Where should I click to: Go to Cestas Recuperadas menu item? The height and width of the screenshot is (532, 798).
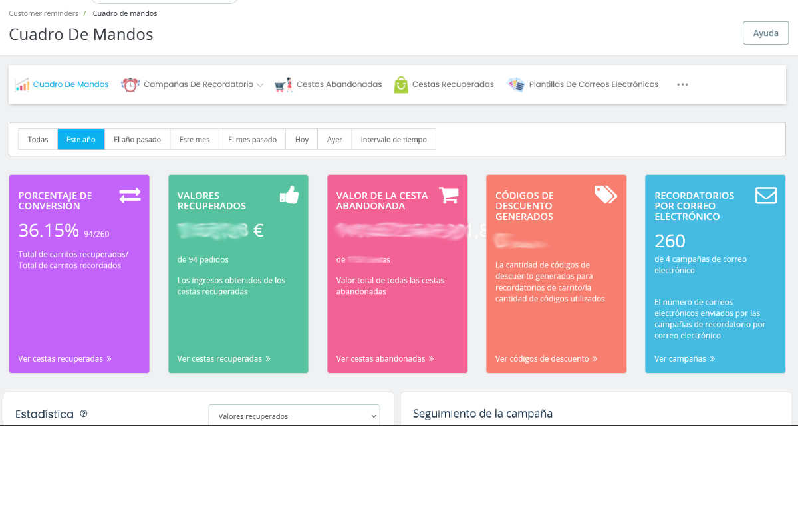point(453,85)
